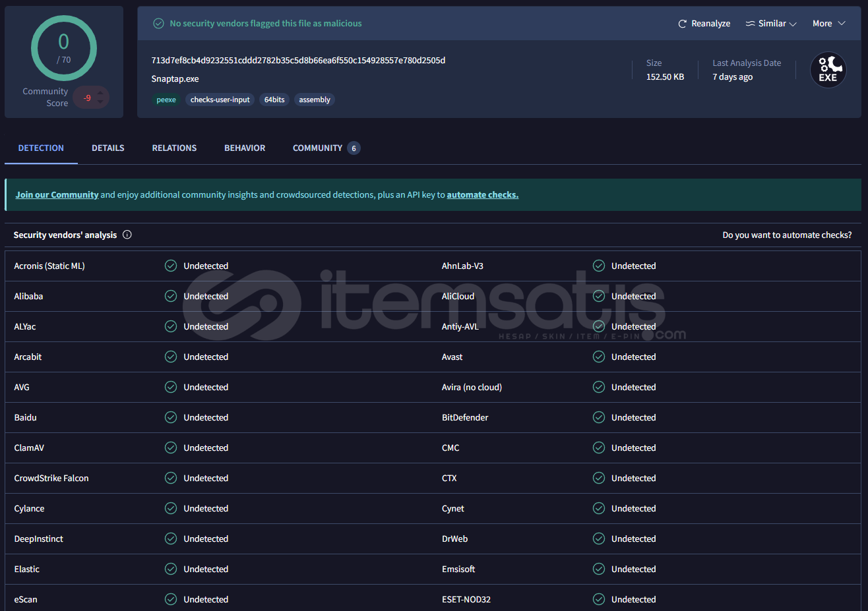Image resolution: width=868 pixels, height=611 pixels.
Task: Open the DETAILS tab
Action: point(108,148)
